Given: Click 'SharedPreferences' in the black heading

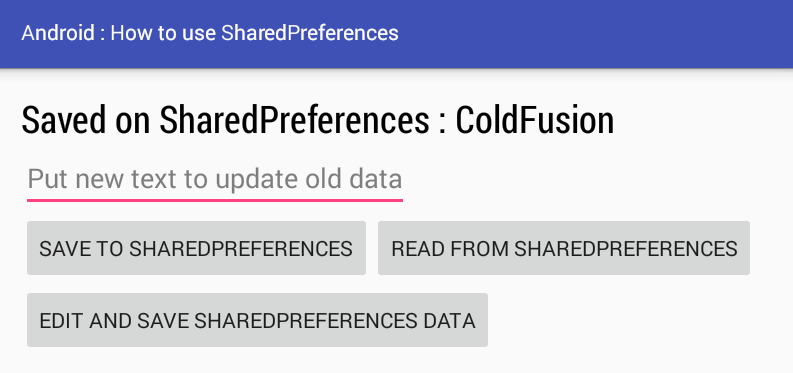Looking at the screenshot, I should pyautogui.click(x=294, y=120).
